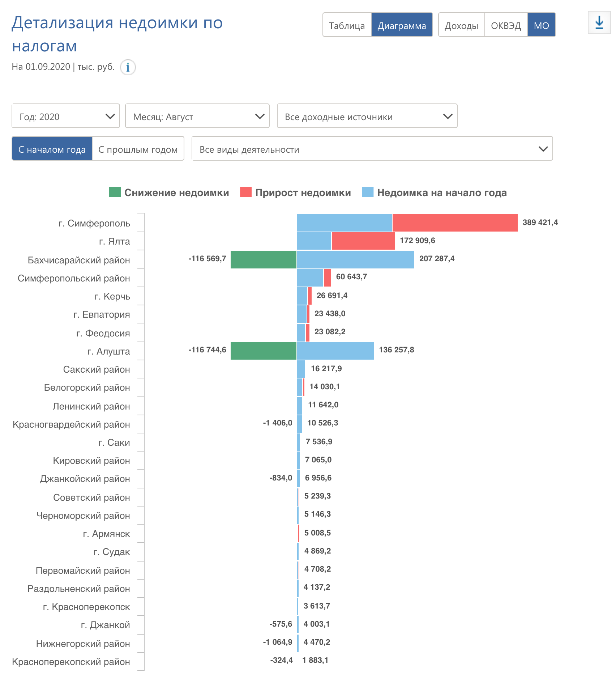The height and width of the screenshot is (678, 616).
Task: Switch to the 'Доходы' tab
Action: [x=461, y=25]
